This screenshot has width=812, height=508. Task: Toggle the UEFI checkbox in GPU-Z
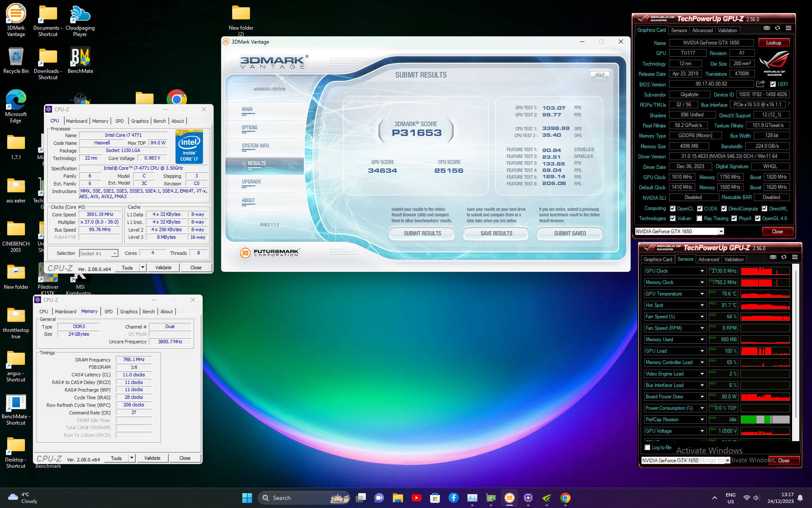pyautogui.click(x=773, y=84)
